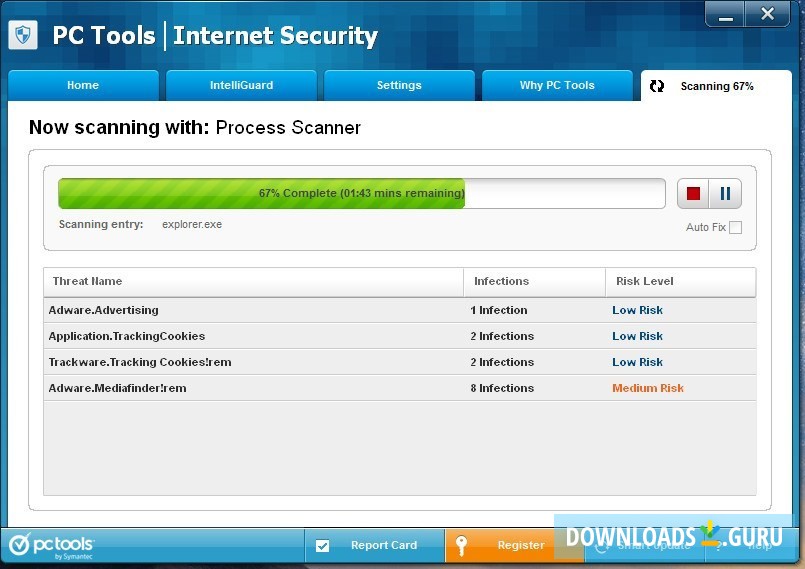This screenshot has width=805, height=569.
Task: Open the Home tab
Action: [83, 85]
